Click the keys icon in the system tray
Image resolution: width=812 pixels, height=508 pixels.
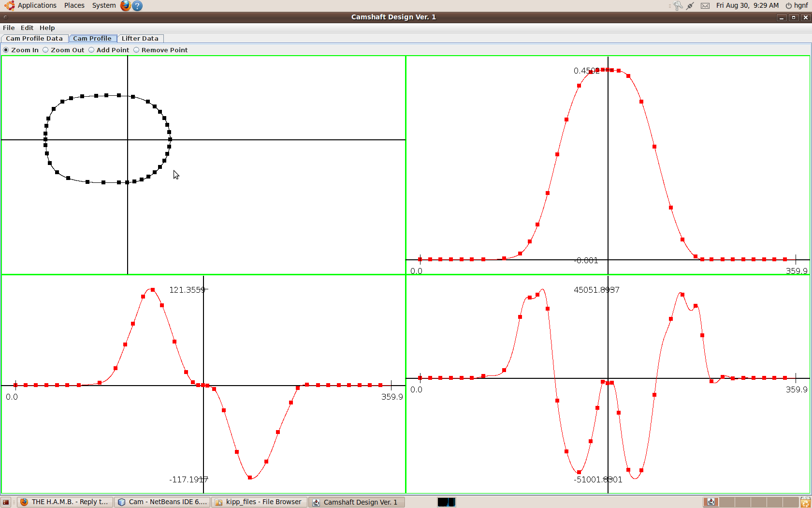click(x=678, y=6)
